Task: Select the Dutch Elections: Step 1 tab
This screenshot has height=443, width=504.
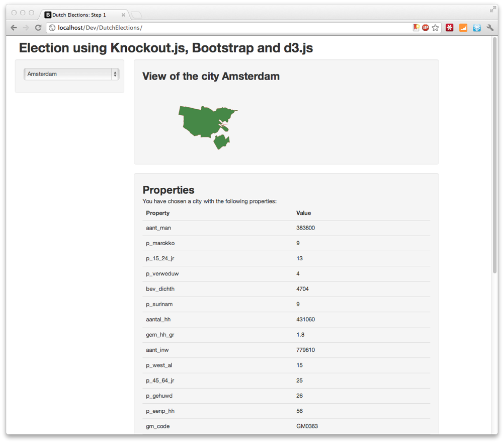Action: click(x=80, y=15)
